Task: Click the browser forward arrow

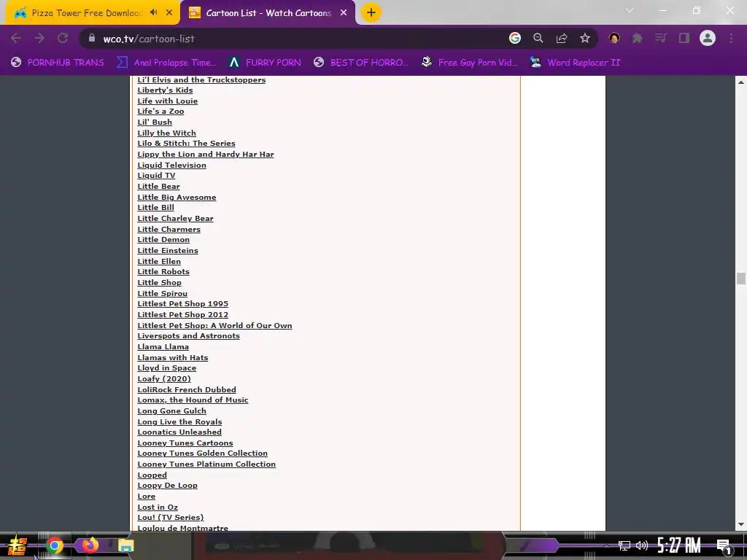Action: click(x=39, y=38)
